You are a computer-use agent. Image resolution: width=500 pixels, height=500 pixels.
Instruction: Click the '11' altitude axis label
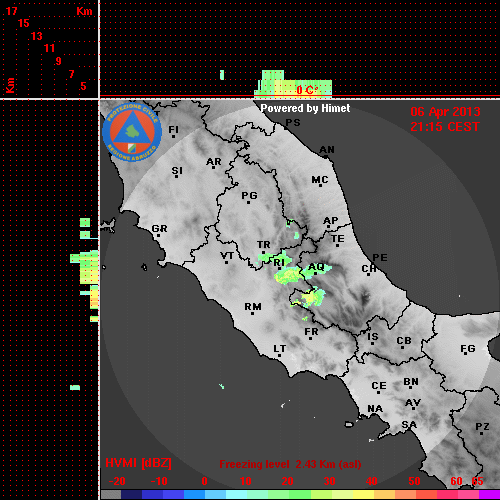coord(49,48)
